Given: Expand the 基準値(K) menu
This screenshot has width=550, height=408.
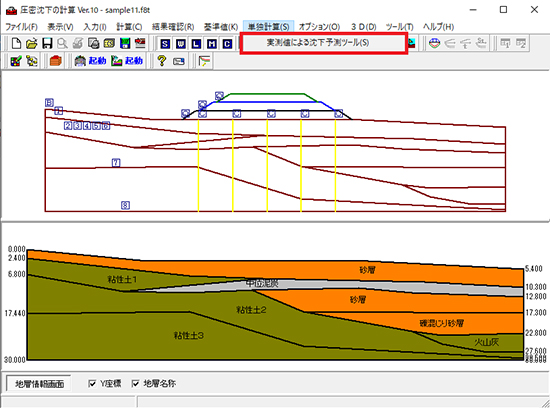Looking at the screenshot, I should point(221,27).
